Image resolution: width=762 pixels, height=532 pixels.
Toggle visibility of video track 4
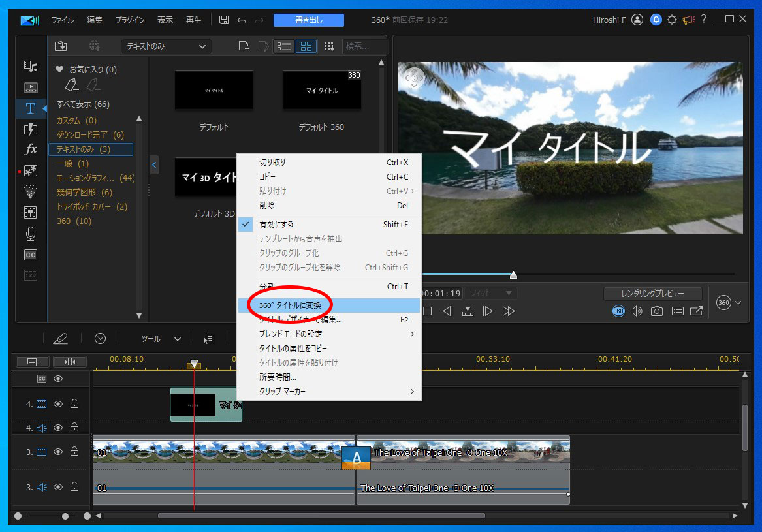(58, 404)
